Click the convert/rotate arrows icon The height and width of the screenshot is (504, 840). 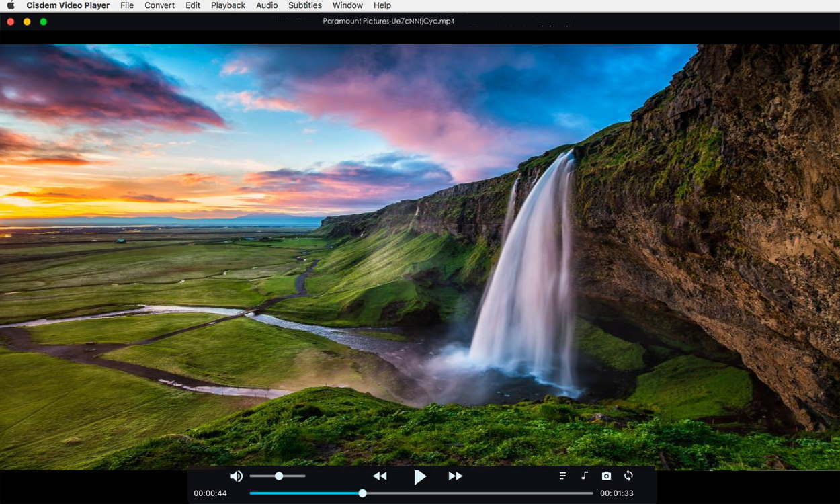click(x=628, y=476)
